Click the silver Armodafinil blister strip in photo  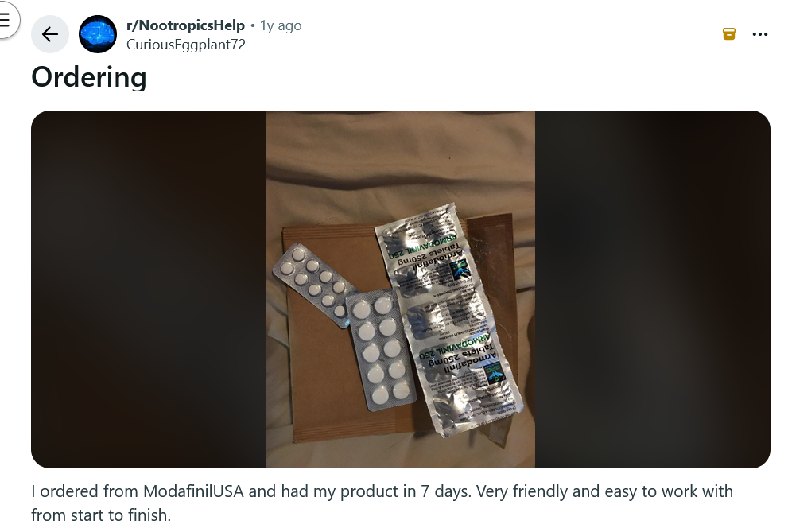[x=448, y=318]
